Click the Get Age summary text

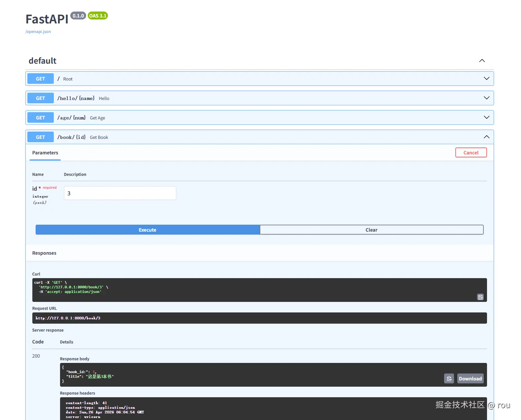point(97,118)
